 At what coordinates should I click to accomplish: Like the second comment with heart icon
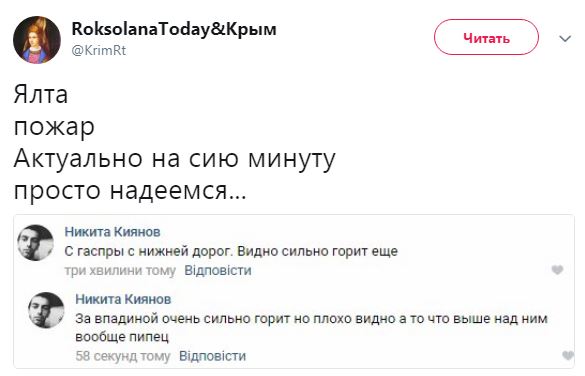point(568,355)
